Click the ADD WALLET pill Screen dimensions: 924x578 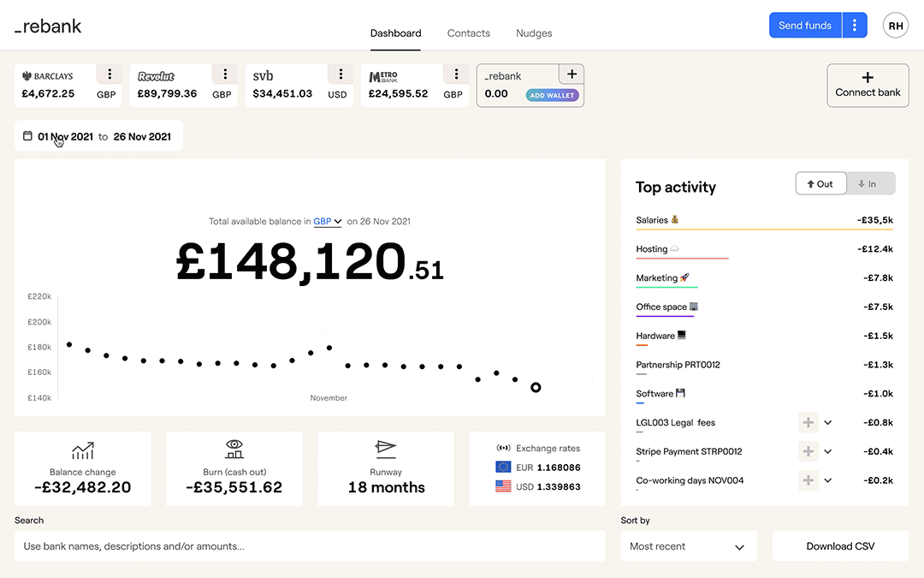coord(553,95)
